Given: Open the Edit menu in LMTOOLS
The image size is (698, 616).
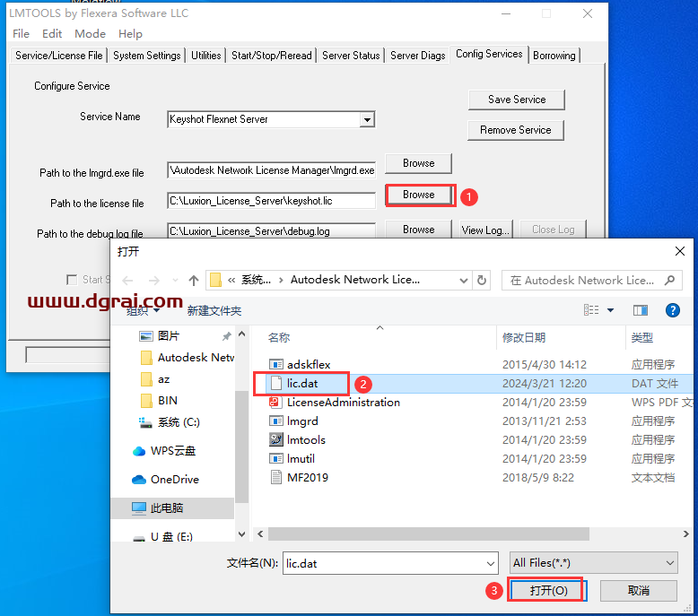Looking at the screenshot, I should pyautogui.click(x=52, y=34).
